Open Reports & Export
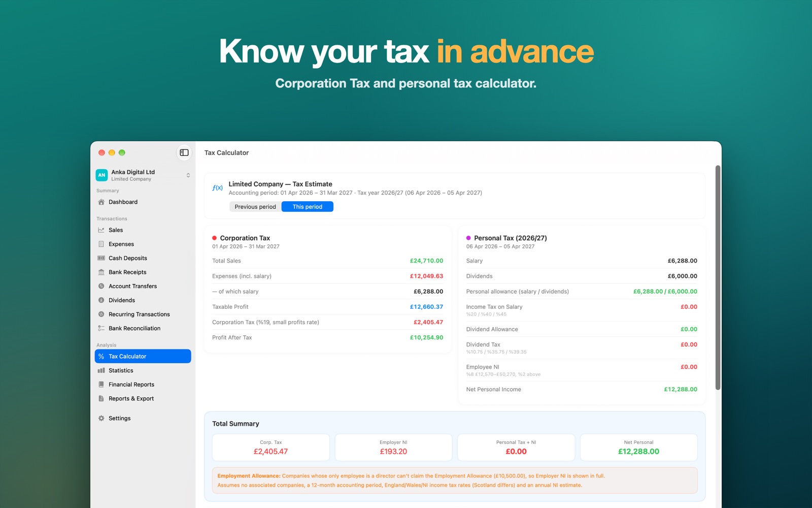 pyautogui.click(x=143, y=399)
